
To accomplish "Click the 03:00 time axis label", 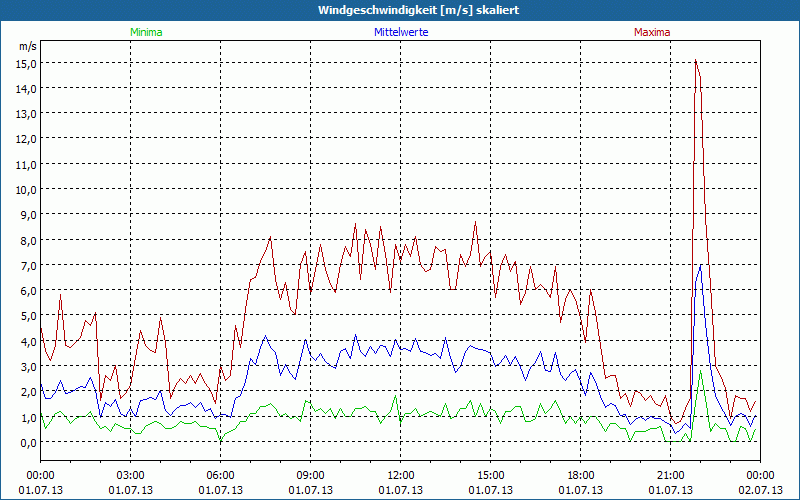I will (131, 476).
